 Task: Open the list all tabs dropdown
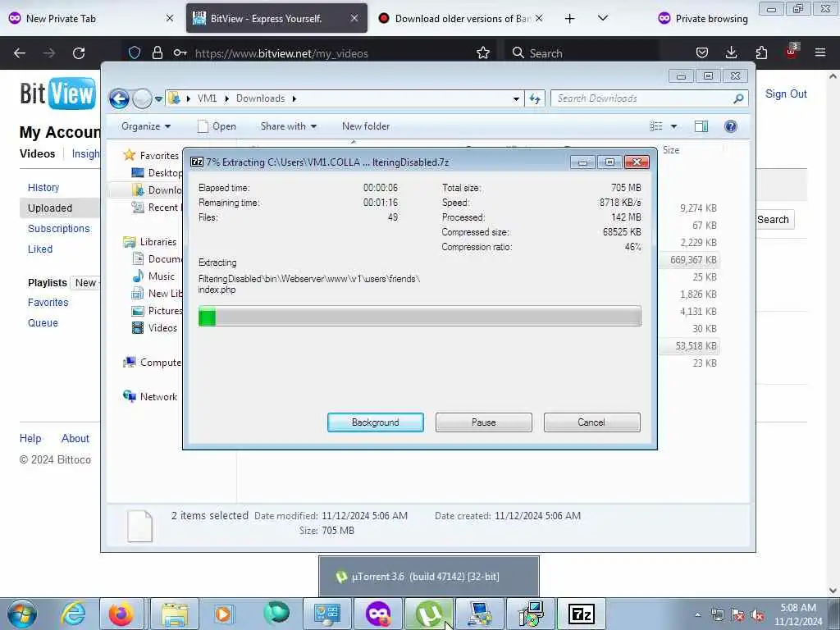pos(603,18)
